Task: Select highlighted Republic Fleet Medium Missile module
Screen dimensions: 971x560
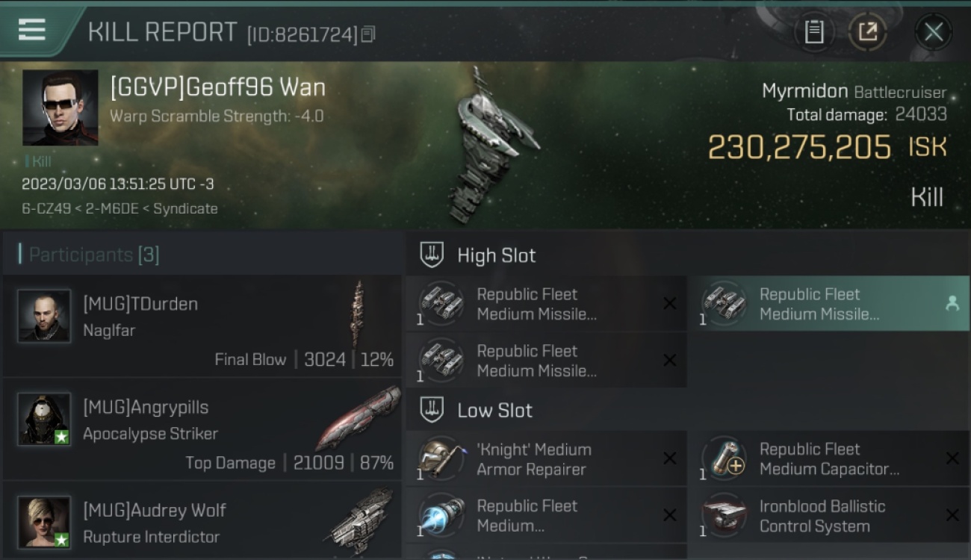Action: [x=828, y=304]
